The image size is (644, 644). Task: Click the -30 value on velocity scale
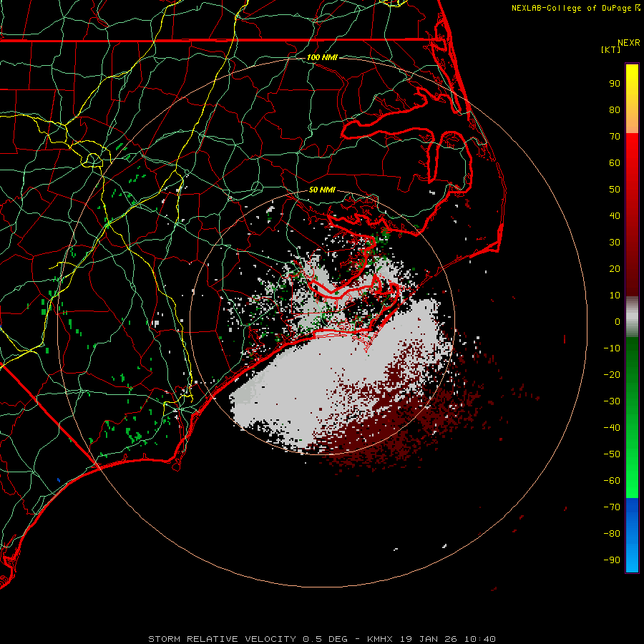point(612,401)
